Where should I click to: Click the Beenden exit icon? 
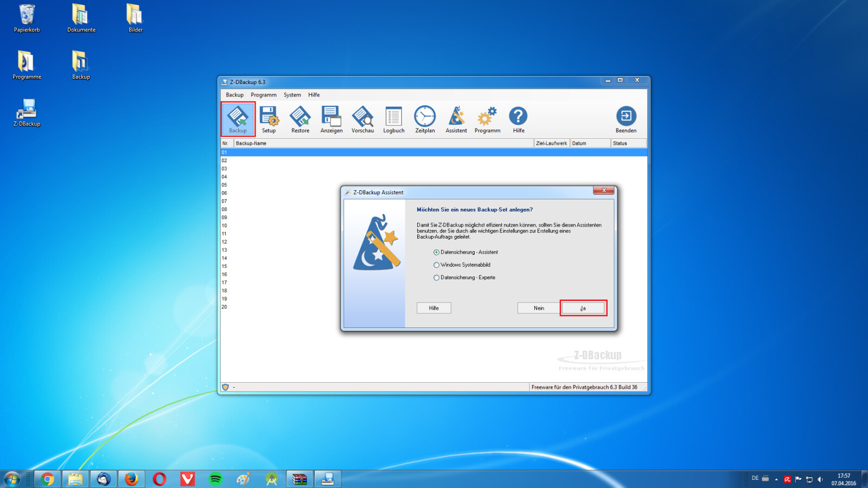pyautogui.click(x=626, y=118)
